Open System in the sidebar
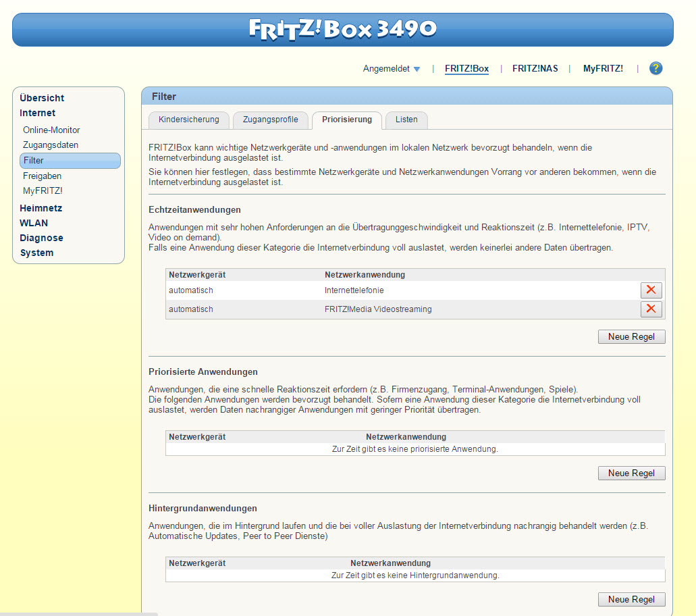This screenshot has width=696, height=616. pos(37,253)
